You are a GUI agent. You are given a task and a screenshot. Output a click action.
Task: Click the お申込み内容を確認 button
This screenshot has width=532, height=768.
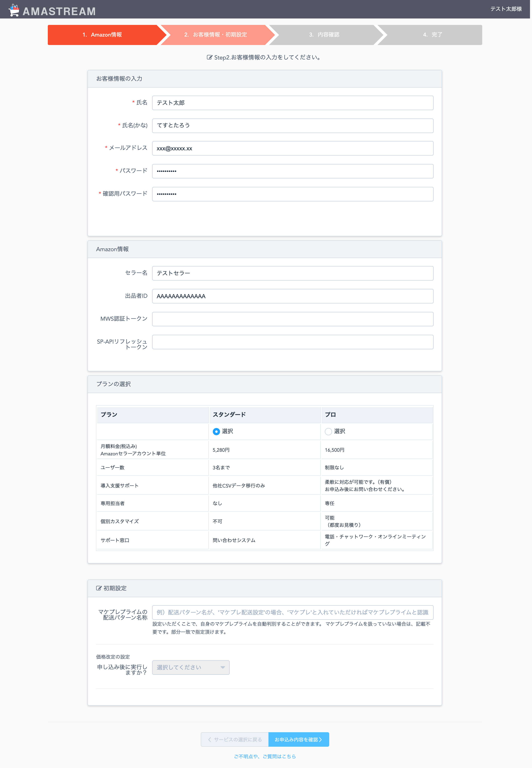click(x=299, y=740)
